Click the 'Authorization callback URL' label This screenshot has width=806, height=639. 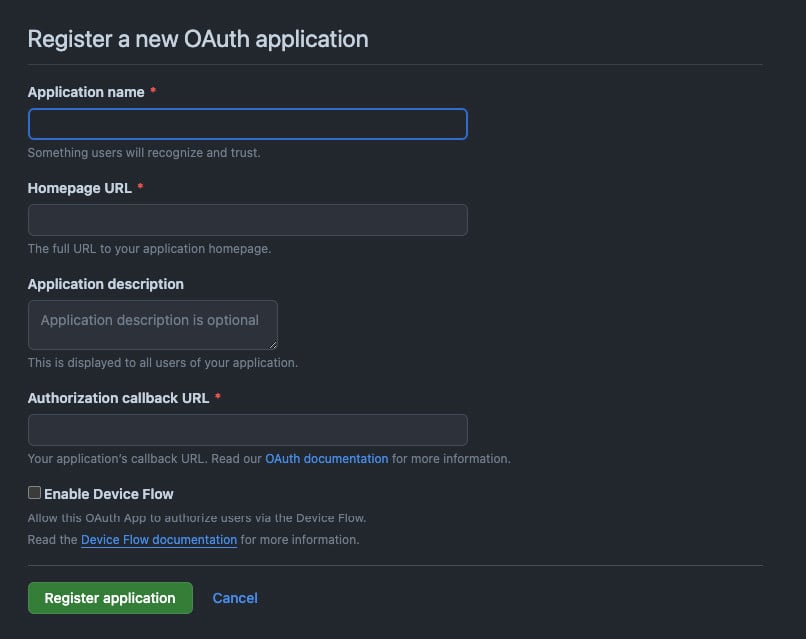[x=118, y=398]
